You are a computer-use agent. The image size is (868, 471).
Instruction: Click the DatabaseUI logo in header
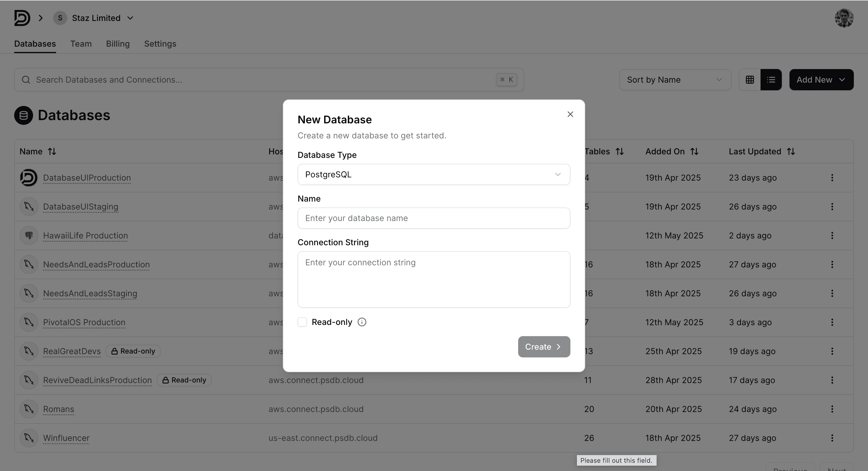point(22,18)
